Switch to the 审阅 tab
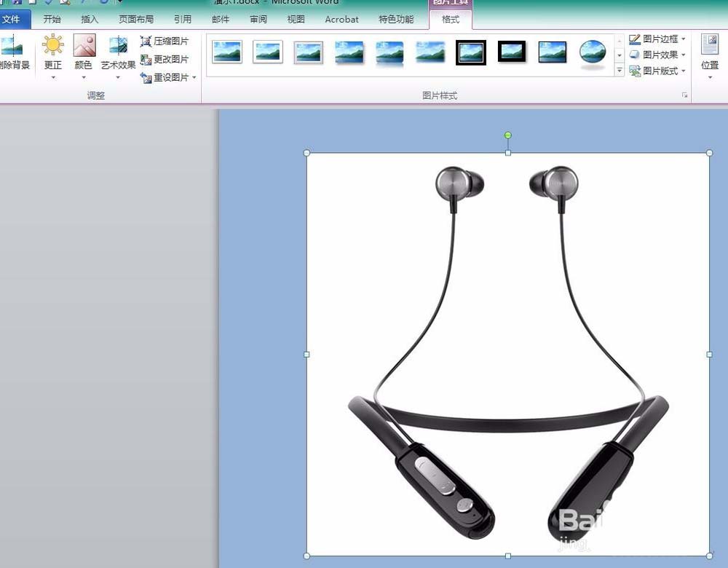728x568 pixels. click(x=258, y=20)
